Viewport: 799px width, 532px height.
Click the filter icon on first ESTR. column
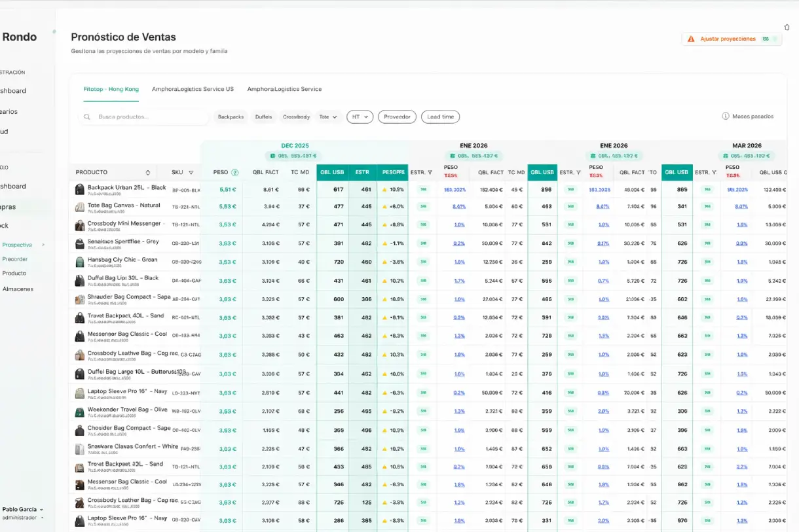[x=430, y=173]
